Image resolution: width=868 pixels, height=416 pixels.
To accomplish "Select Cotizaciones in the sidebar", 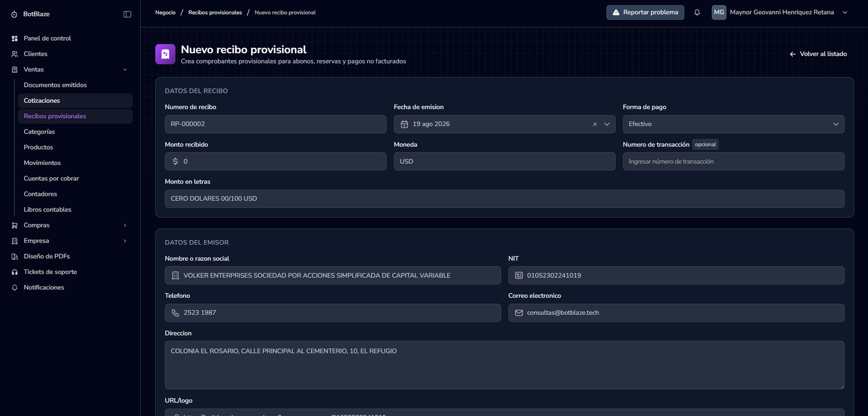I will click(75, 101).
